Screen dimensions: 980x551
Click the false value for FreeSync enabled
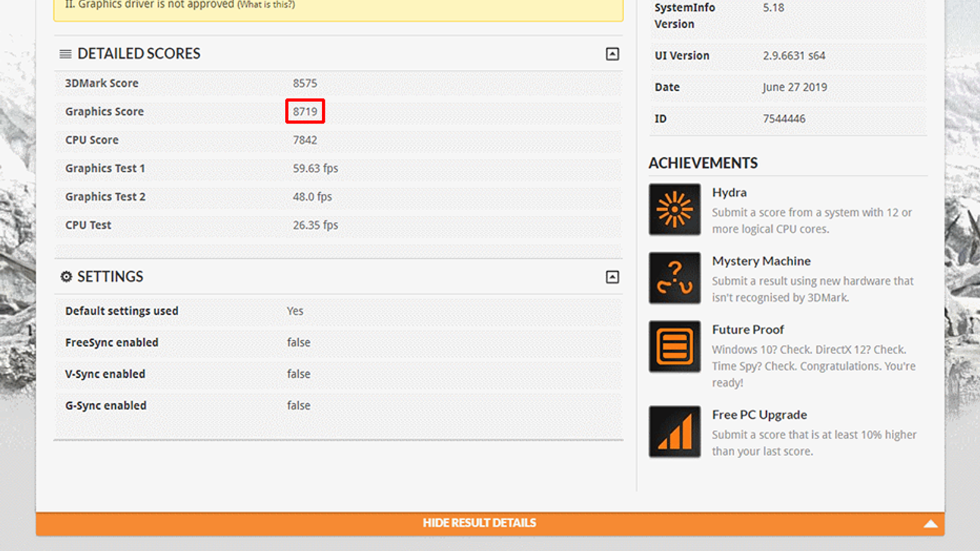pyautogui.click(x=299, y=343)
